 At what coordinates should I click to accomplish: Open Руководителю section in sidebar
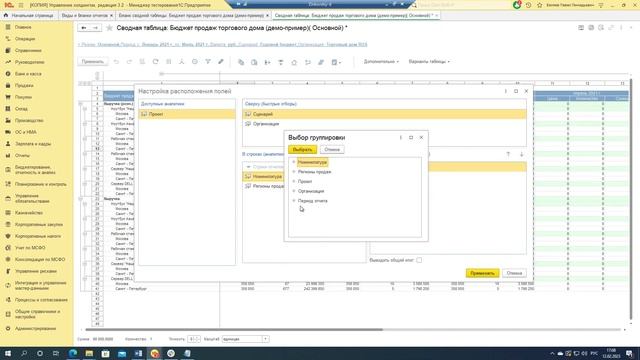29,62
